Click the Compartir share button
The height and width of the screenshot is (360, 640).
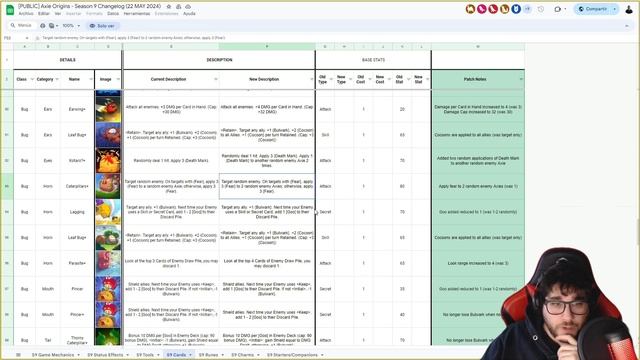[x=593, y=9]
